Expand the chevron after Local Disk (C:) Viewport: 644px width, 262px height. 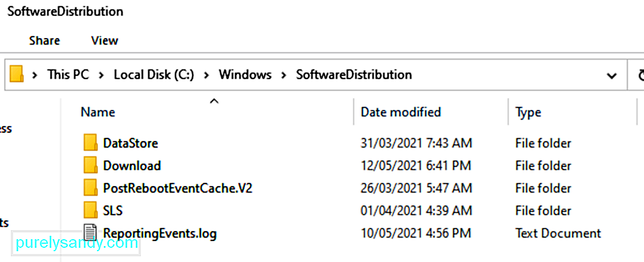(206, 75)
